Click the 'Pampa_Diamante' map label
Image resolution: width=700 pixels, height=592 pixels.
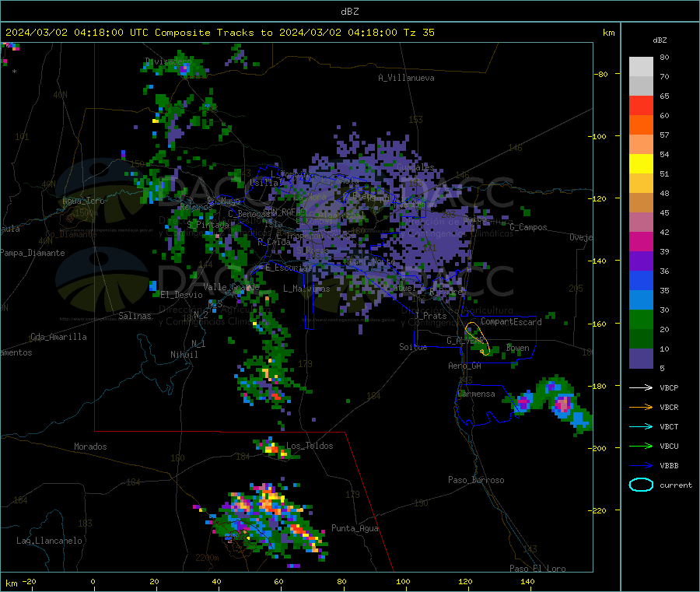click(33, 253)
